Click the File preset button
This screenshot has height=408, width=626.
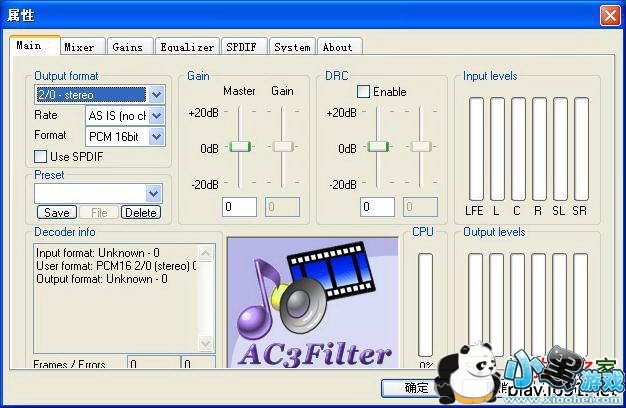(99, 212)
